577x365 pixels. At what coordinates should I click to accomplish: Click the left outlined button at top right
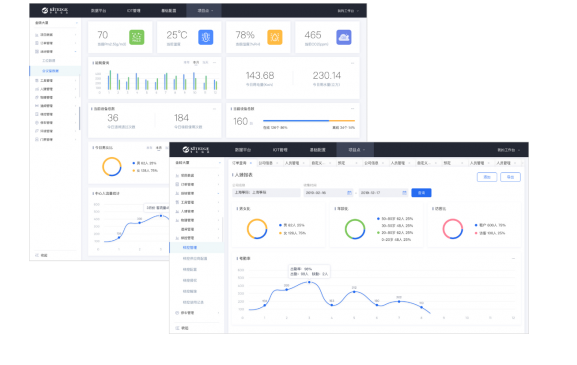487,177
